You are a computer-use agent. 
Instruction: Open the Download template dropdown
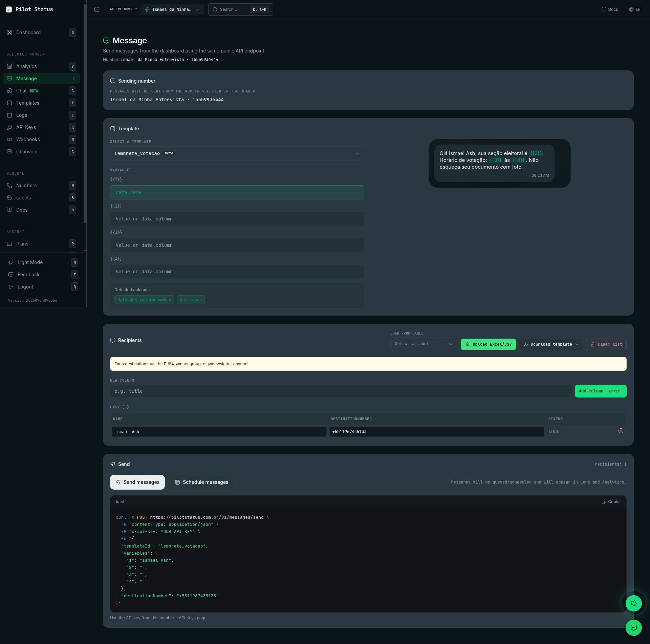[551, 344]
